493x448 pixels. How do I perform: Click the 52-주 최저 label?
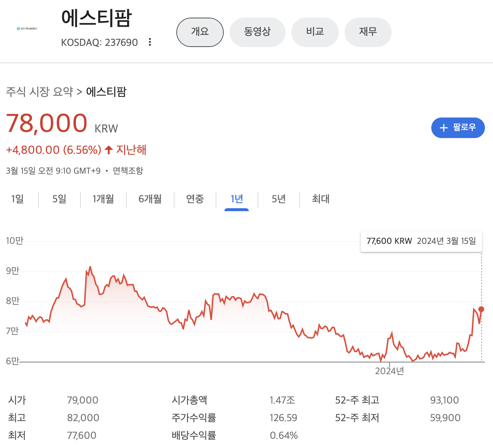[x=357, y=418]
